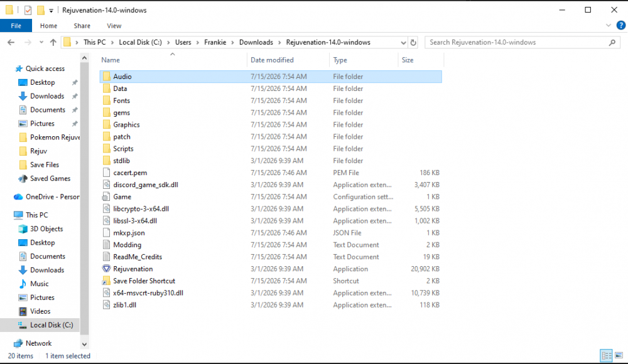Switch to large icons view layout
628x364 pixels.
click(x=619, y=355)
